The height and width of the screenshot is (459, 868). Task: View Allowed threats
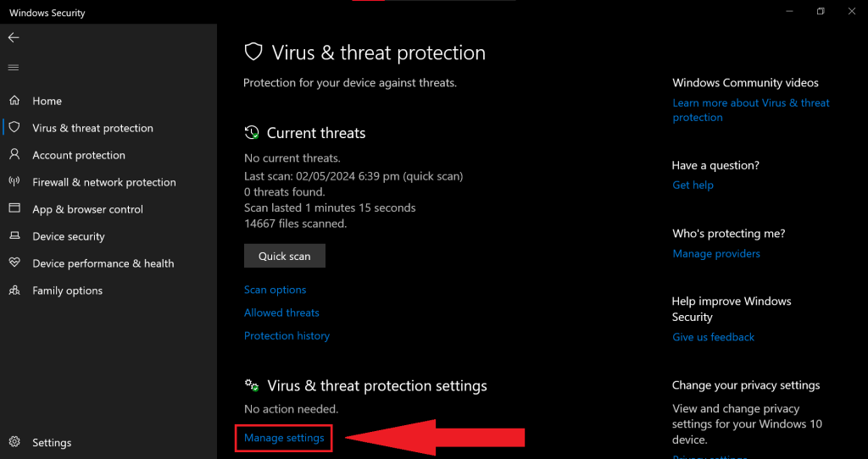tap(281, 312)
